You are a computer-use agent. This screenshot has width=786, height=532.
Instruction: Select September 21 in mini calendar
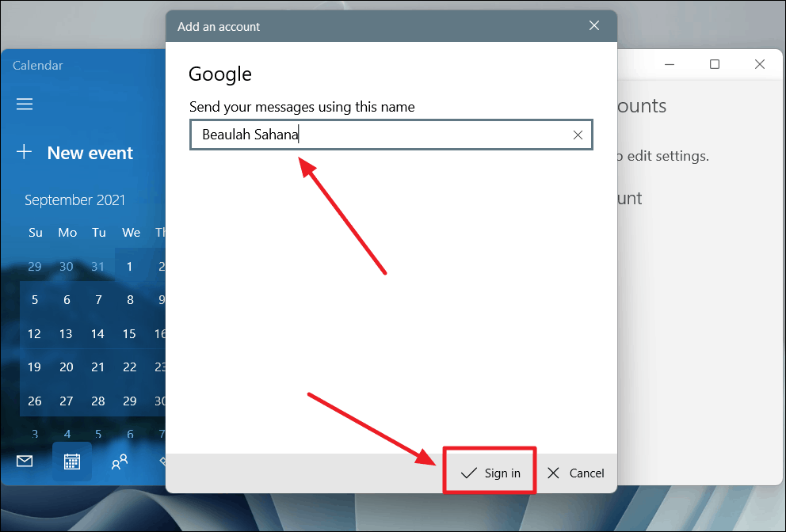click(97, 367)
